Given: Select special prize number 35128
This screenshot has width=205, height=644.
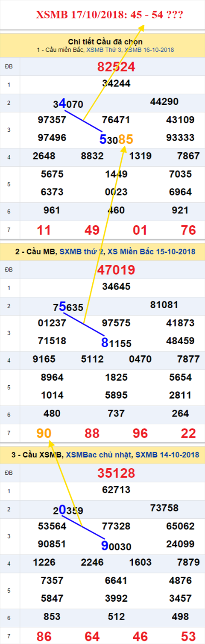Looking at the screenshot, I should [116, 473].
